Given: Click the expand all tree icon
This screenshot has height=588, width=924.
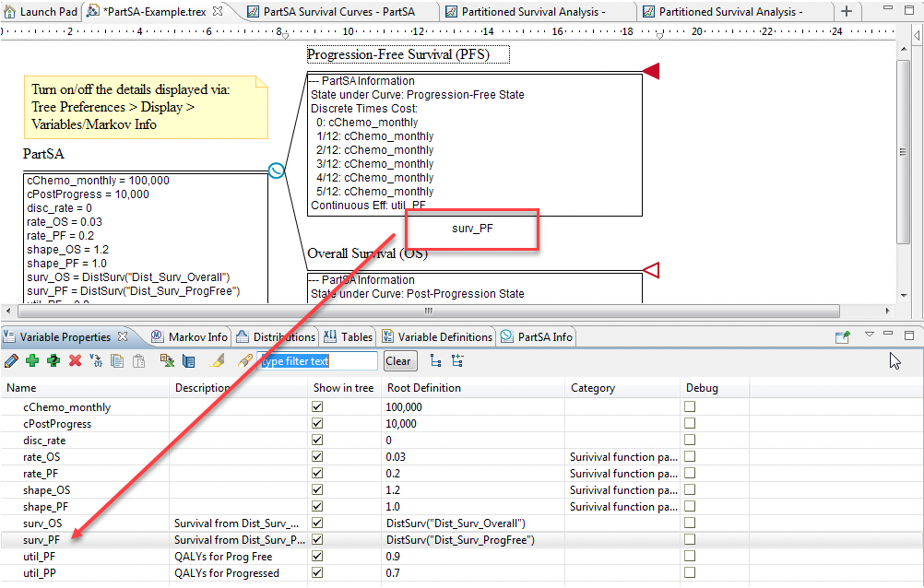Looking at the screenshot, I should [x=457, y=361].
